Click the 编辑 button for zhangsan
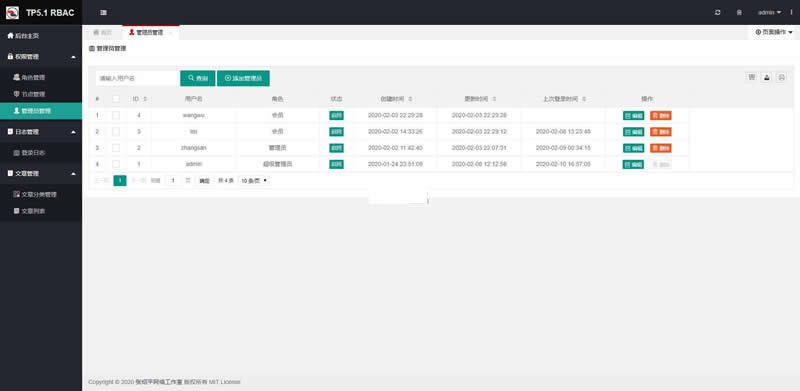 [634, 148]
